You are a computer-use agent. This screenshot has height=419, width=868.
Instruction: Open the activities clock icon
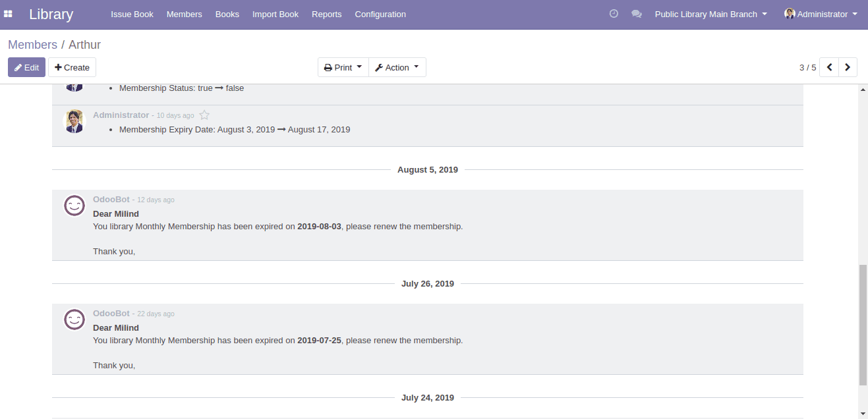[x=614, y=14]
